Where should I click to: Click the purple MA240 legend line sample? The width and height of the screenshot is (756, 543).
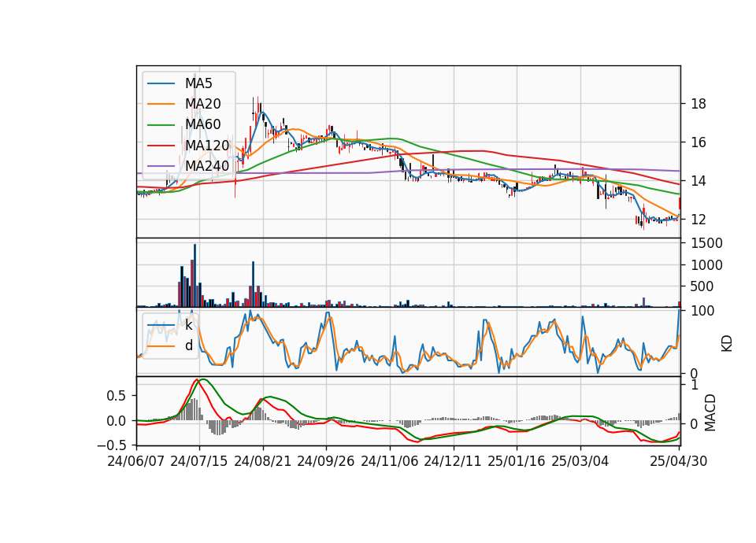161,166
